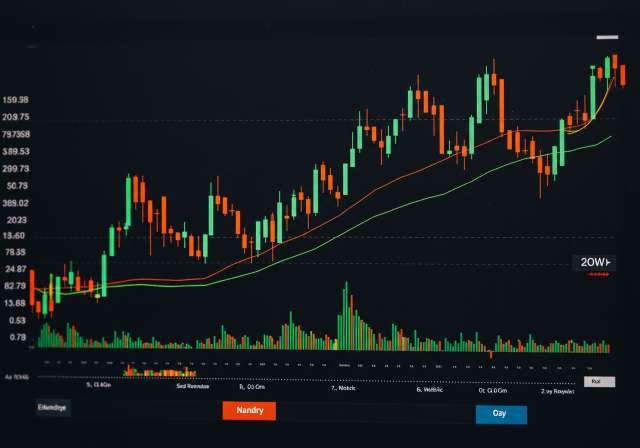The height and width of the screenshot is (448, 640).
Task: Select the Eflendrge tab at bottom left
Action: (x=52, y=408)
